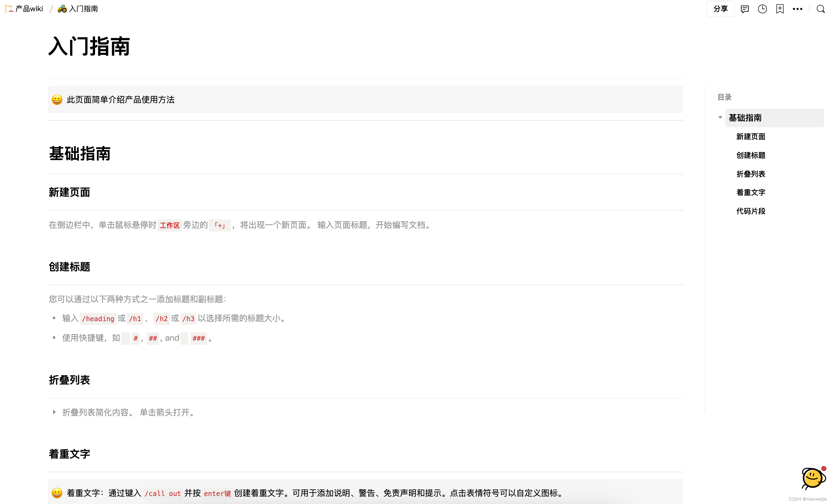Click the 分享 share button
This screenshot has height=504, width=831.
(x=720, y=9)
